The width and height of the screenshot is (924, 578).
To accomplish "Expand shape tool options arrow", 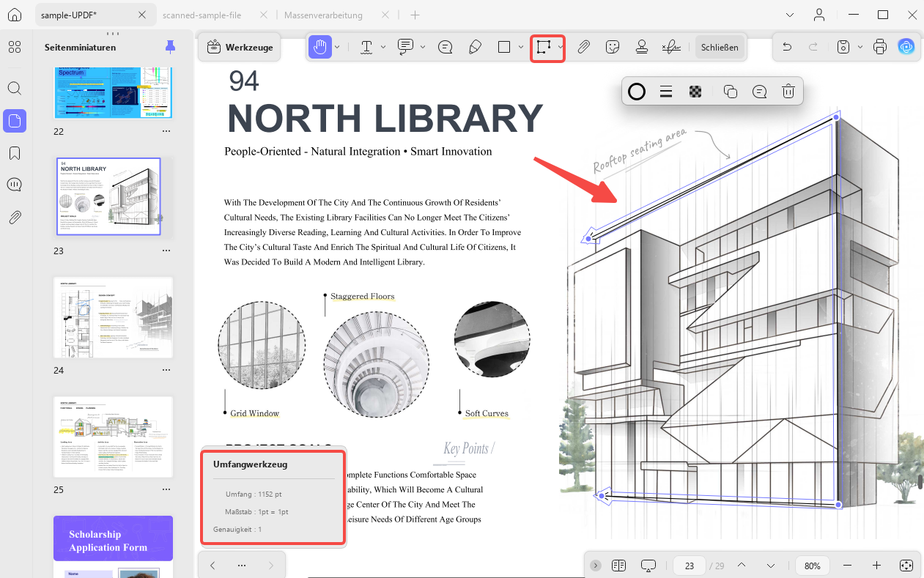I will [521, 47].
